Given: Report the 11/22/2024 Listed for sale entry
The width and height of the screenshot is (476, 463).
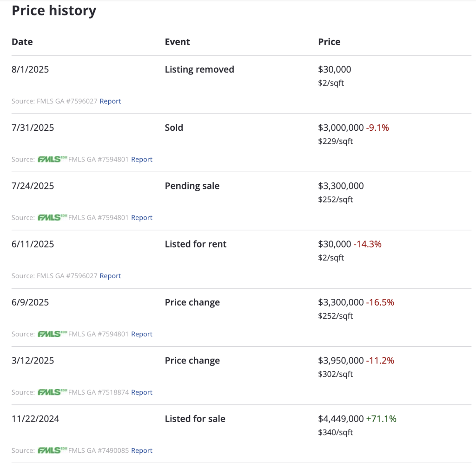Looking at the screenshot, I should (x=142, y=450).
